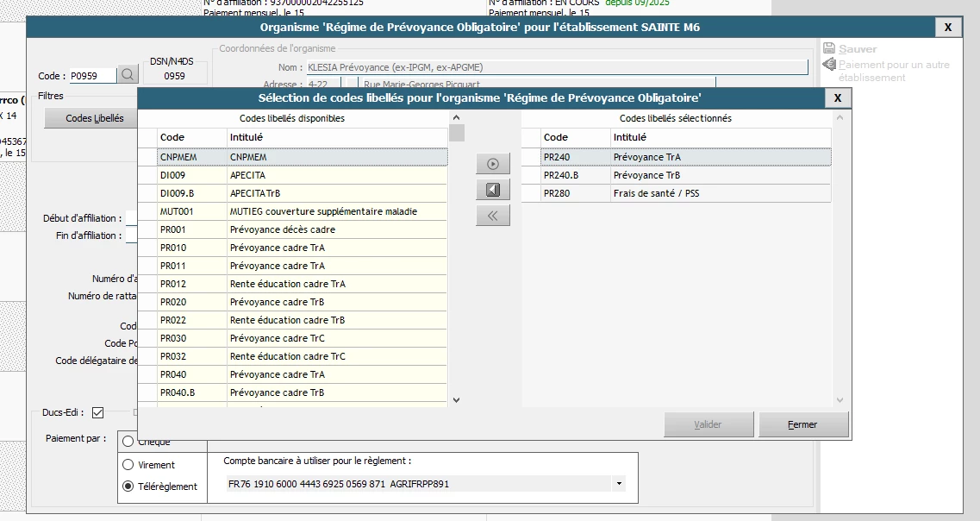Select PR010 Prévoyance cadre TrA row
This screenshot has width=980, height=521.
click(293, 248)
